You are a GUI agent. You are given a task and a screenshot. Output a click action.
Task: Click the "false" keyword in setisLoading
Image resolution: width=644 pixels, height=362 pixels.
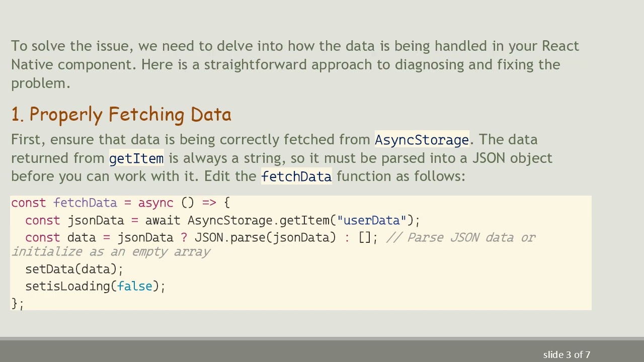tap(134, 286)
